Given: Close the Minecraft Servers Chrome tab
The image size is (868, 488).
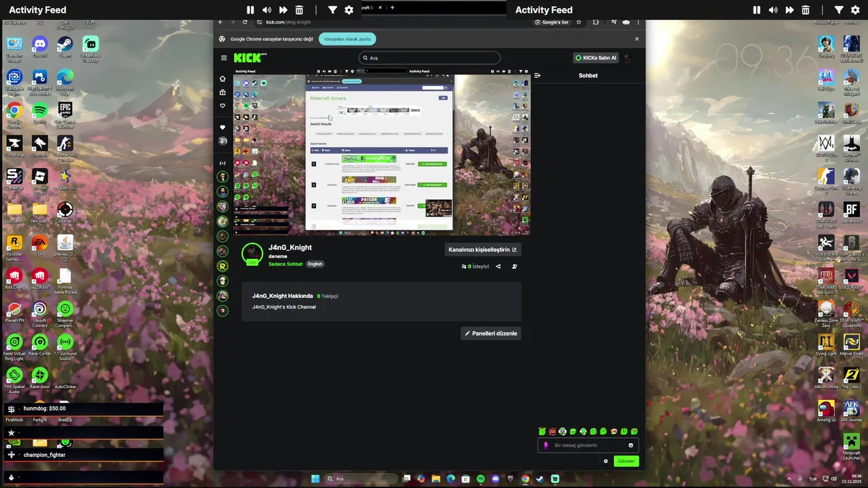Looking at the screenshot, I should click(x=380, y=7).
